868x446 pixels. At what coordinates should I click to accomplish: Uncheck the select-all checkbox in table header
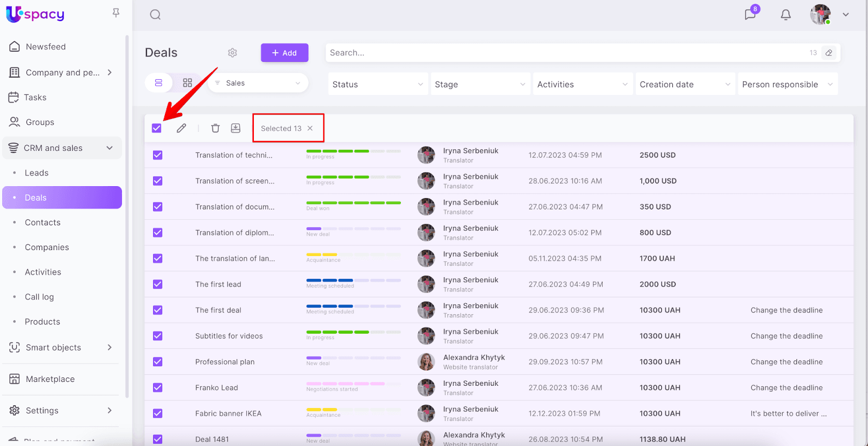[157, 128]
